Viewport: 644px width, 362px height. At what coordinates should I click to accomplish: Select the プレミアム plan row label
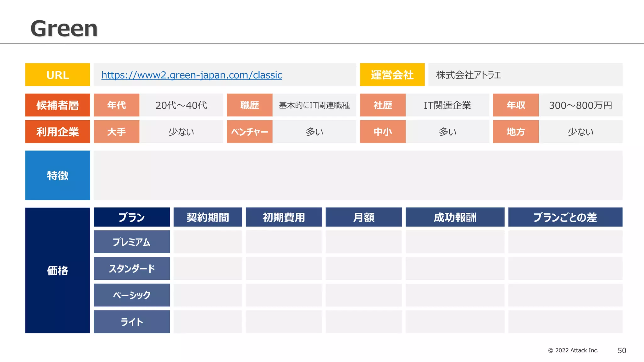coord(132,242)
